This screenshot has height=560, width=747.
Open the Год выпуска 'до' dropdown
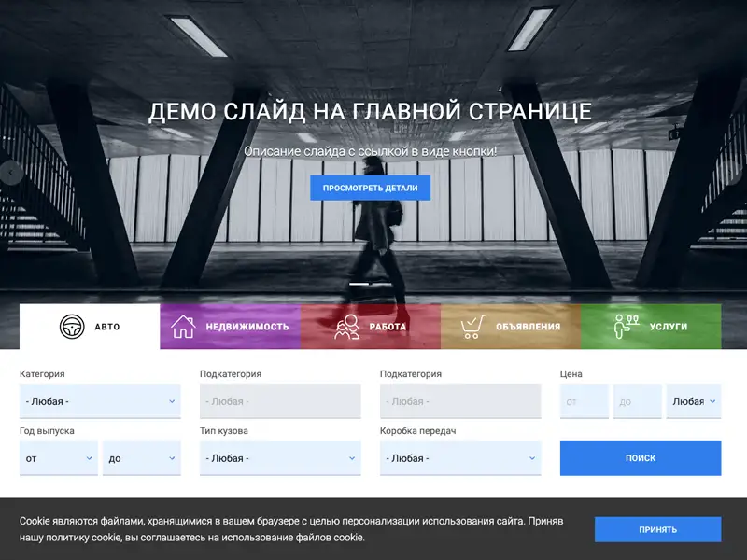tap(142, 458)
